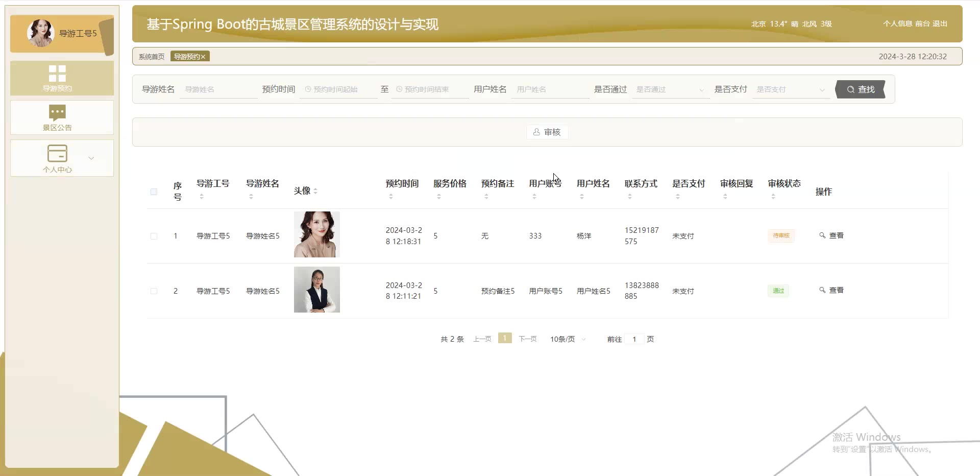Click the phone number 15219187575 cell

coord(642,236)
